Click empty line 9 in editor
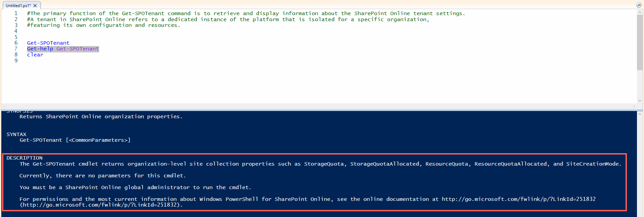644x217 pixels. 168,61
